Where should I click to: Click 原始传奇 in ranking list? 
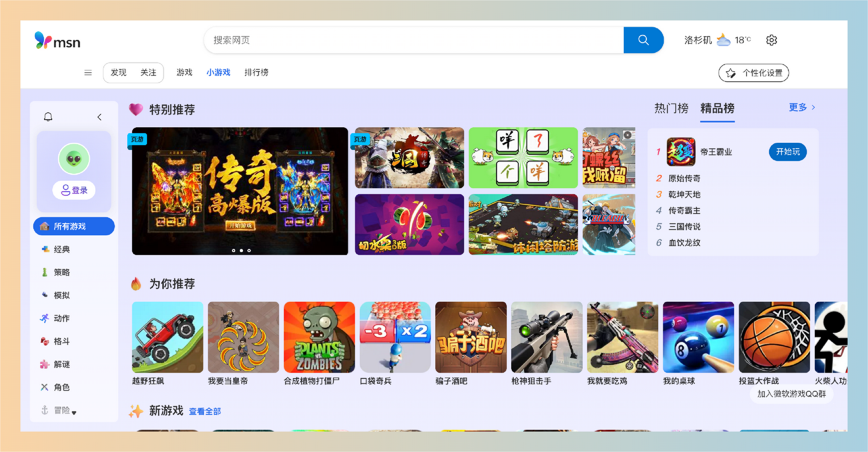pos(684,178)
